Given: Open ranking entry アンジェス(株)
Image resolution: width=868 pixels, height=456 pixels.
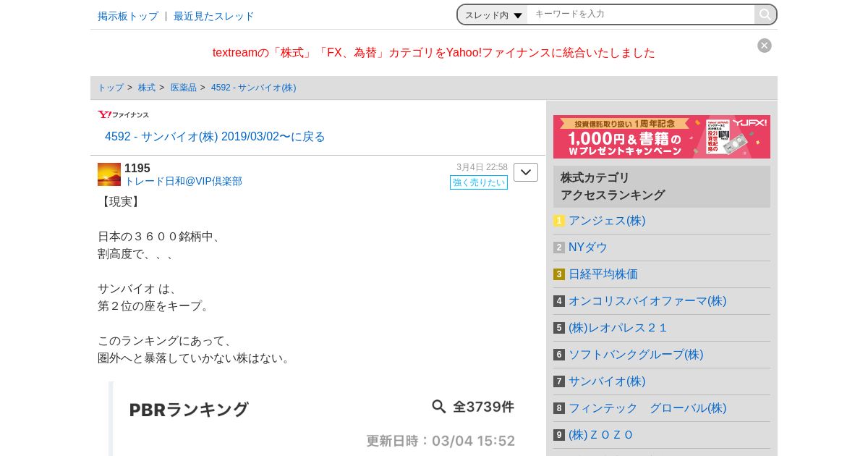Looking at the screenshot, I should [x=607, y=221].
